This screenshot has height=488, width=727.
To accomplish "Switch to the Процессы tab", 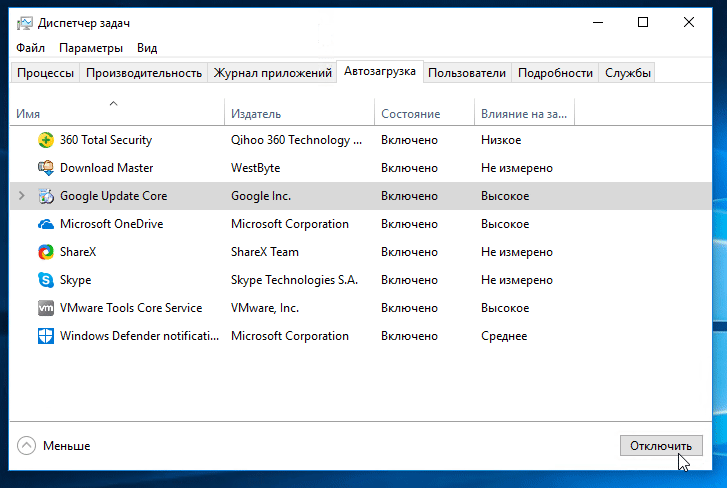I will [45, 73].
